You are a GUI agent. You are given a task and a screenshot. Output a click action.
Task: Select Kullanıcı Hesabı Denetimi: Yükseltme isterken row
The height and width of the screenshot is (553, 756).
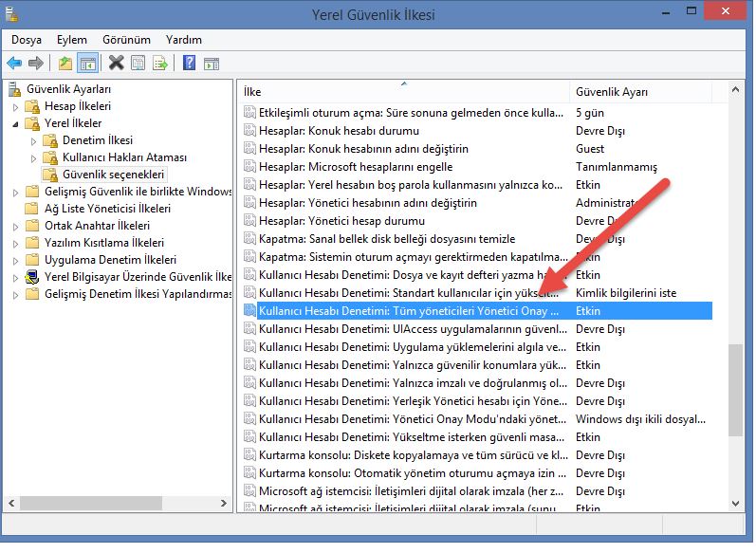(477, 438)
